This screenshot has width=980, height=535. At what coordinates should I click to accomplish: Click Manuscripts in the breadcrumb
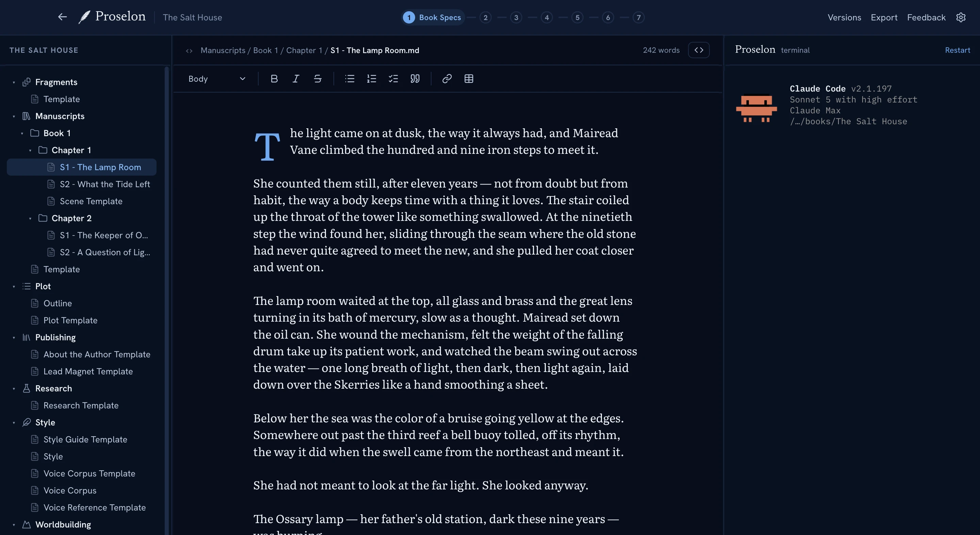click(223, 50)
